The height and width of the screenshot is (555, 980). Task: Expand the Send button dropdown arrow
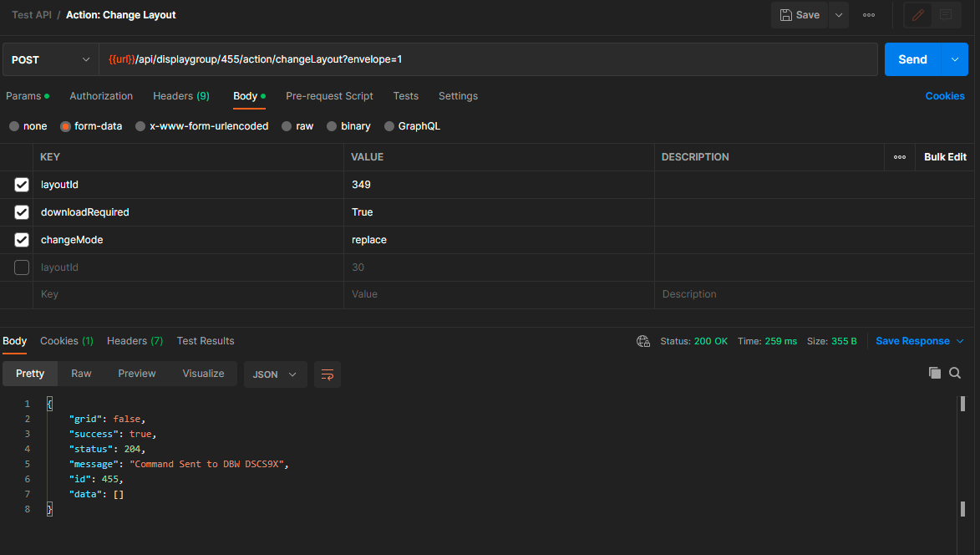coord(955,59)
